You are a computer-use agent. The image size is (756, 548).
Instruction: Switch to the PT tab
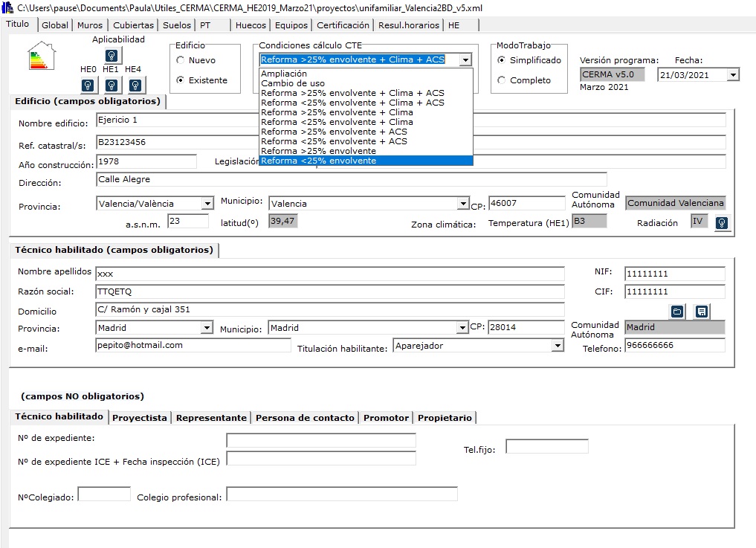pyautogui.click(x=213, y=25)
